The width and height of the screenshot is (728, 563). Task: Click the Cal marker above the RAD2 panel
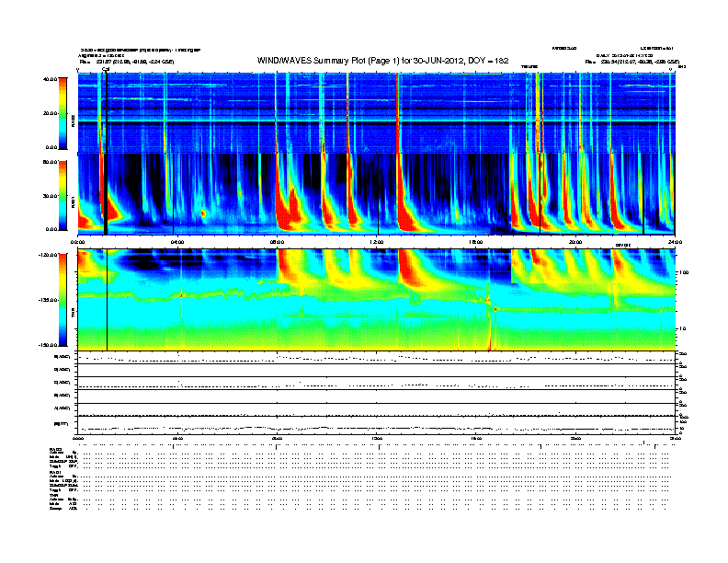[106, 69]
